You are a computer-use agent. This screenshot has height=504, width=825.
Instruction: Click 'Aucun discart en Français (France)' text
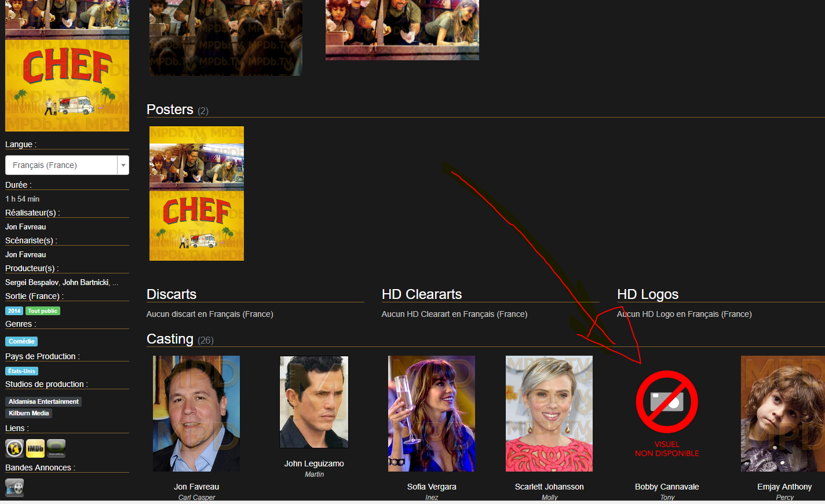(x=210, y=314)
